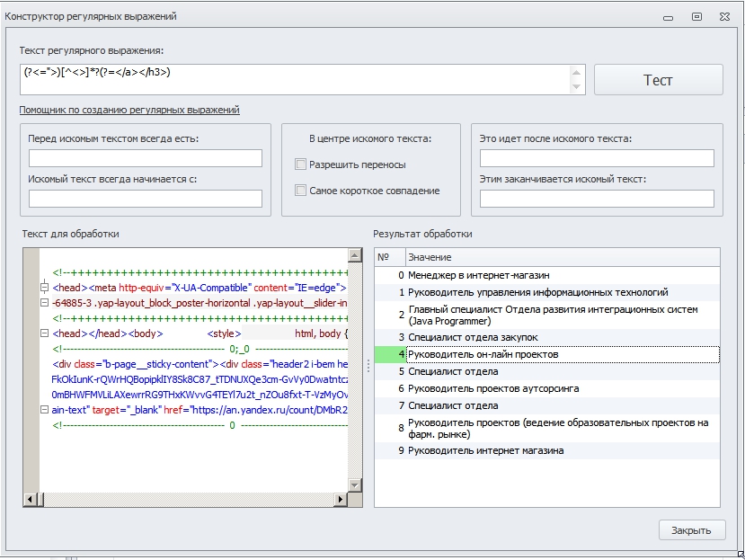Collapse the fold marker on the 'ain-text target' line
Image resolution: width=745 pixels, height=560 pixels.
tap(44, 409)
